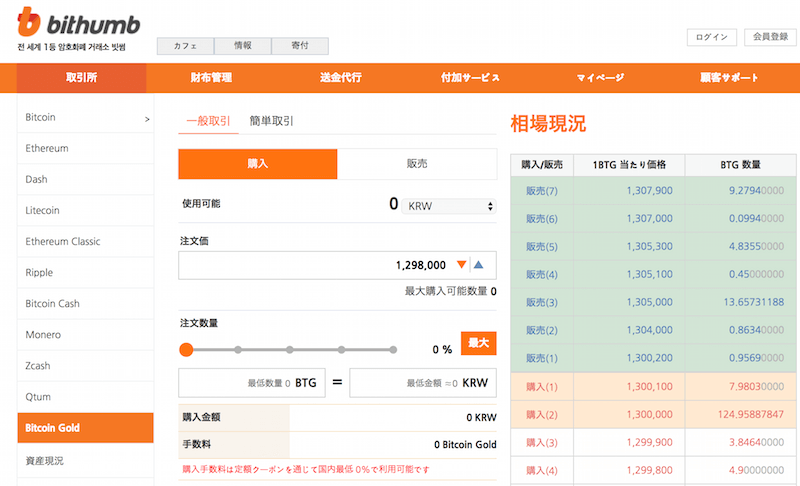Click the 販売(7) order book row
800x486 pixels.
point(653,191)
